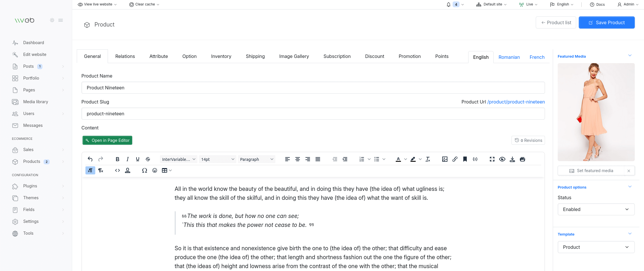Preview the content in the editor
Image resolution: width=644 pixels, height=271 pixels.
click(x=502, y=159)
